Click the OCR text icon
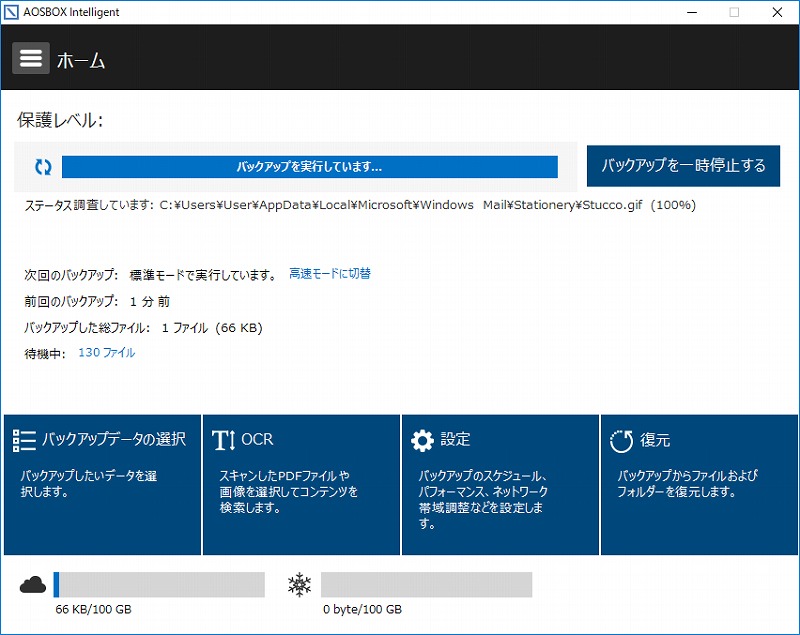The width and height of the screenshot is (800, 635). click(x=223, y=440)
